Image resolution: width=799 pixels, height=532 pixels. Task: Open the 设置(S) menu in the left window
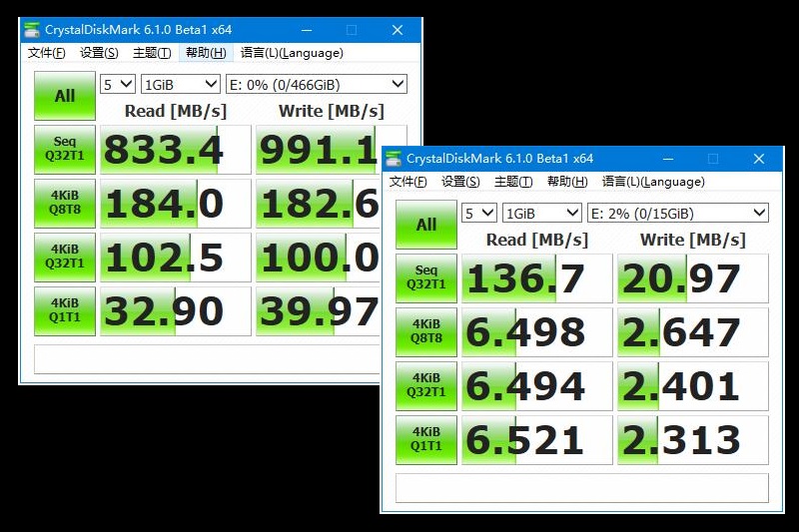click(x=99, y=53)
